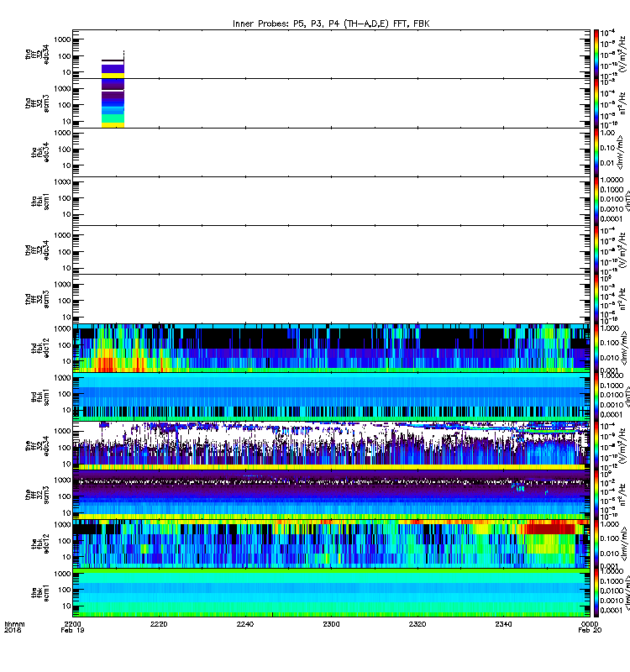Click the 2240 time axis label
The width and height of the screenshot is (630, 672).
244,624
